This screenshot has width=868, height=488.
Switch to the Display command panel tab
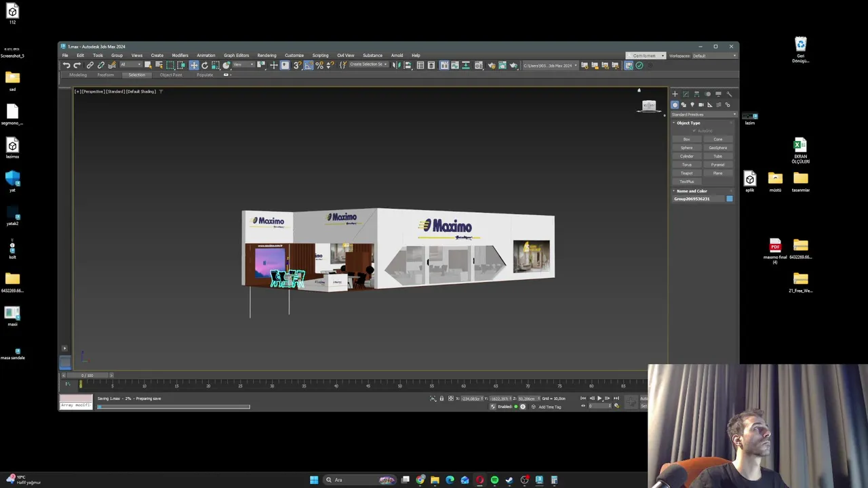click(x=718, y=94)
